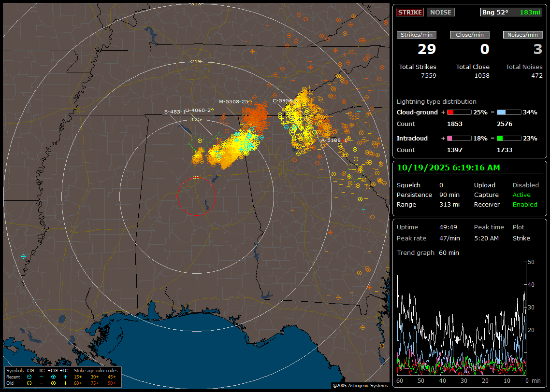Image resolution: width=550 pixels, height=392 pixels.
Task: Click the old +CG yellow legend symbol
Action: tap(53, 383)
